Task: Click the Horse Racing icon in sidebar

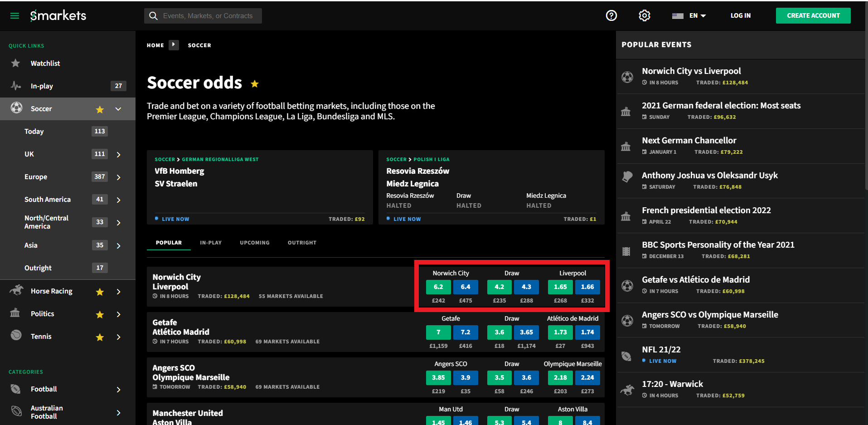Action: point(16,290)
